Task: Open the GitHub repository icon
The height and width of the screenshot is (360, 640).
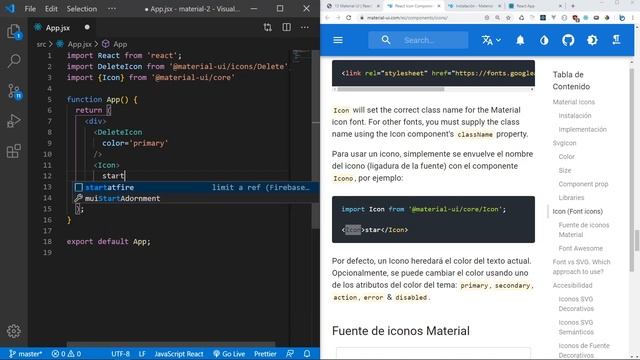Action: tap(568, 40)
